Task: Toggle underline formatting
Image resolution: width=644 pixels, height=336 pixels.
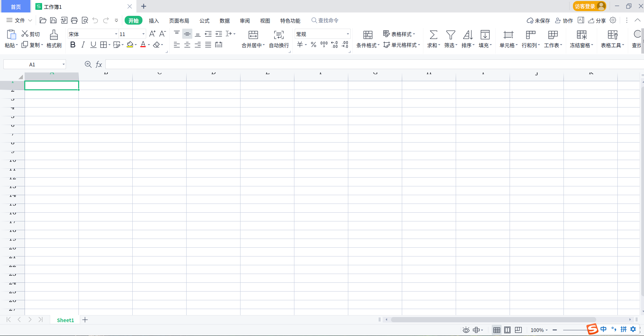Action: [93, 44]
